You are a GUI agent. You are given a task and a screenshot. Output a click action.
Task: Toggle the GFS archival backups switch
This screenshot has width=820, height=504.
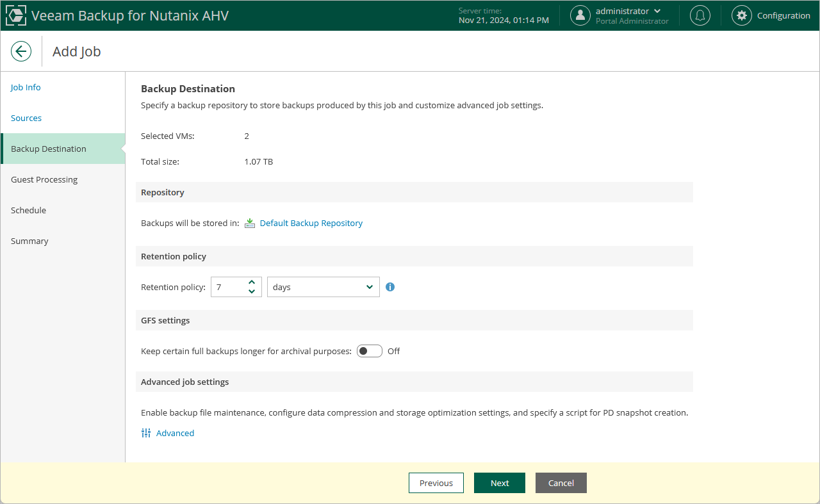(x=370, y=351)
